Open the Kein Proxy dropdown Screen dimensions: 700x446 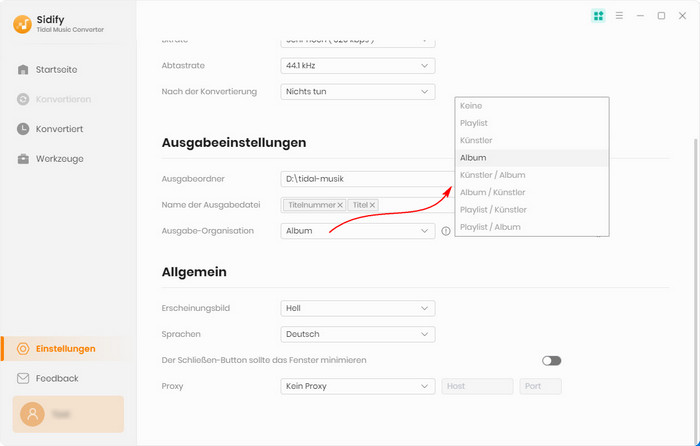pos(358,386)
